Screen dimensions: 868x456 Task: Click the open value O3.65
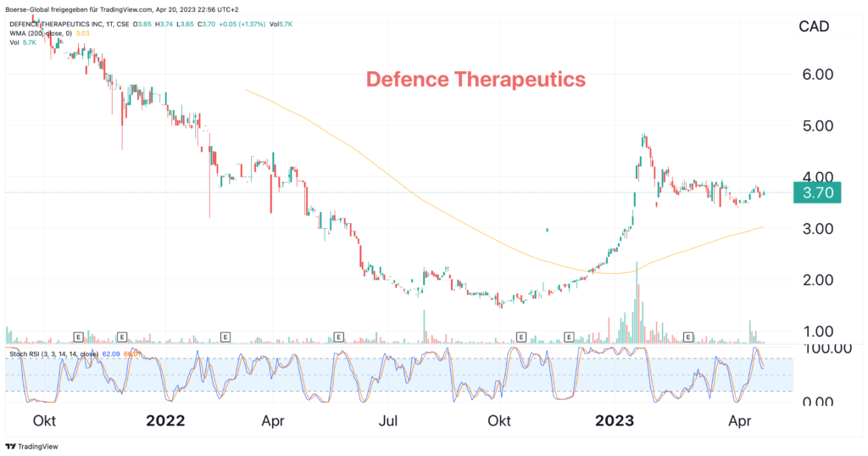point(142,25)
